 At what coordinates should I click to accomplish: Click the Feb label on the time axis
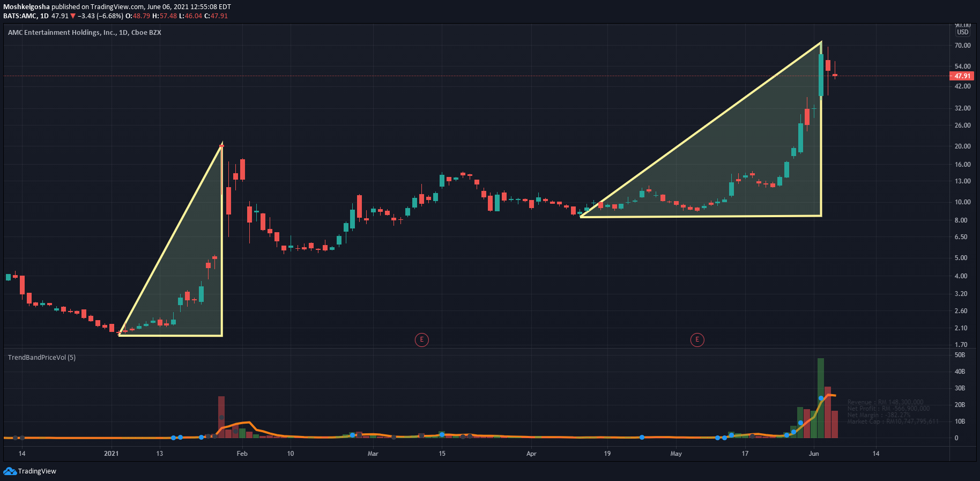tap(242, 454)
